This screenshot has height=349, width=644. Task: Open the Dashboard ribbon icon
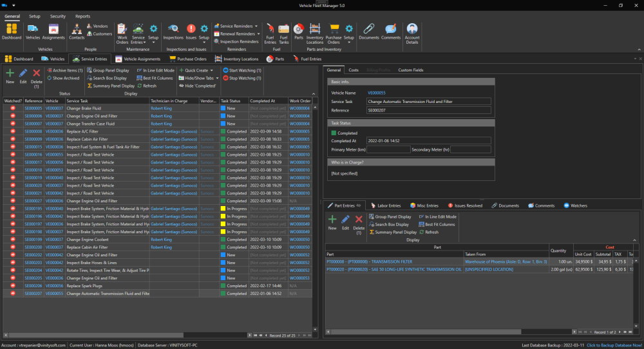pos(12,32)
